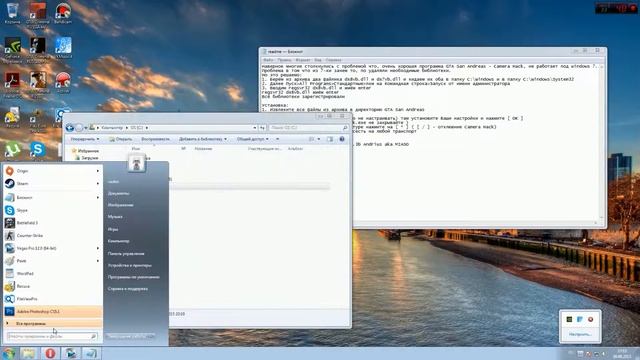Click Воспроизвести in the Explorer toolbar
The image size is (640, 360).
(x=155, y=139)
